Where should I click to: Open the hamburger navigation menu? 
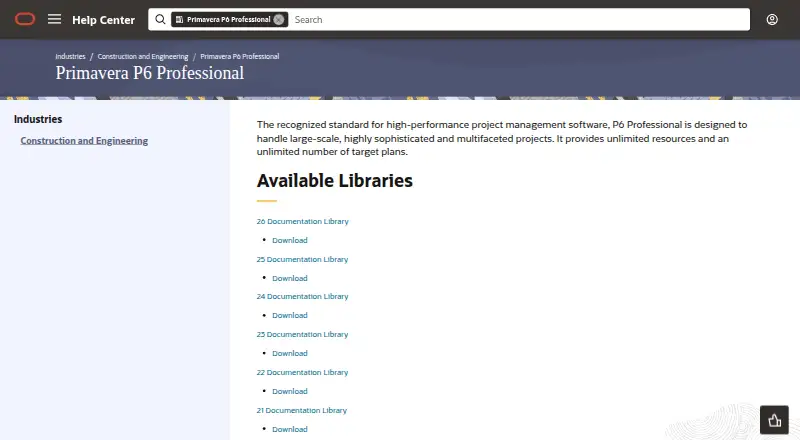tap(55, 19)
